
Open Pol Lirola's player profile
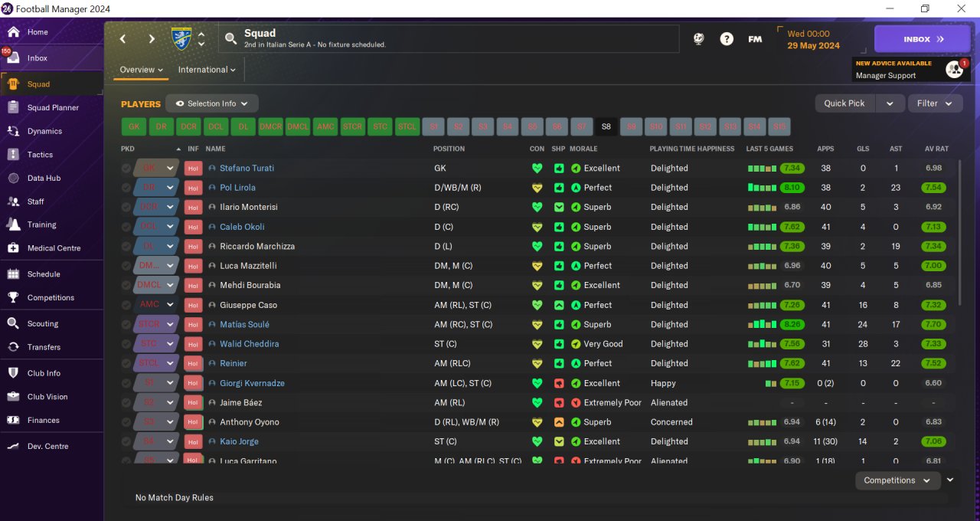click(x=237, y=188)
